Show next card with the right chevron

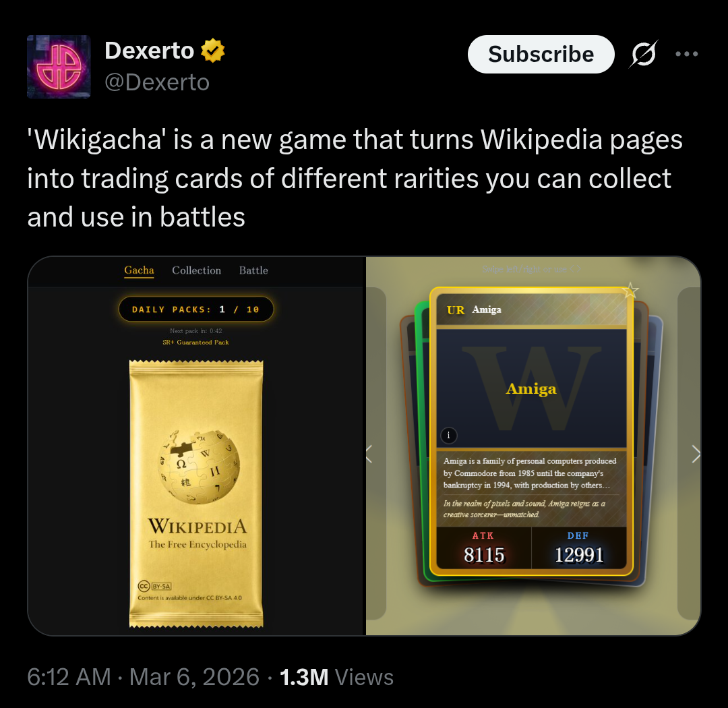(696, 454)
